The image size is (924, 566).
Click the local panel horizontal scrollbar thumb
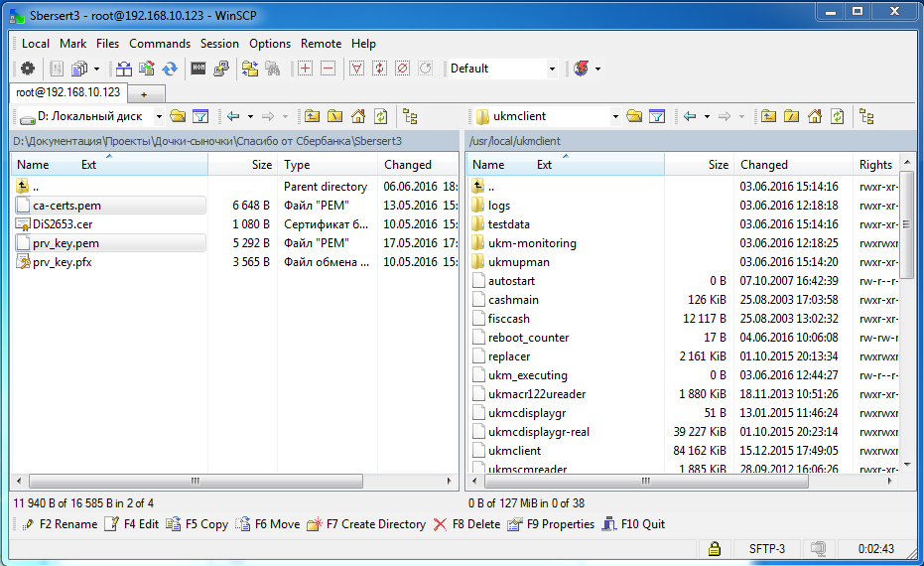coord(196,481)
